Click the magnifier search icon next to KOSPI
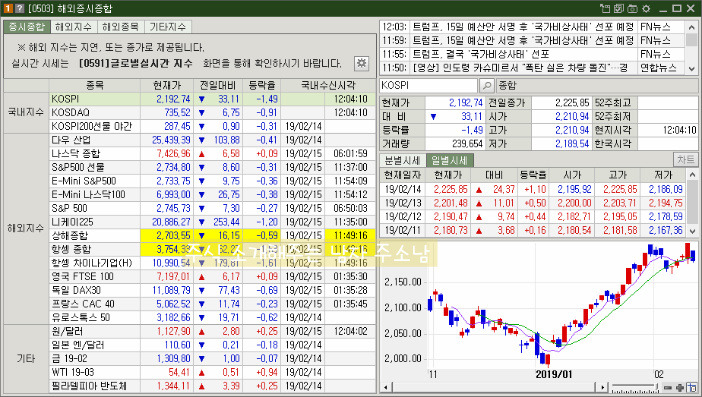702x397 pixels. pyautogui.click(x=486, y=85)
